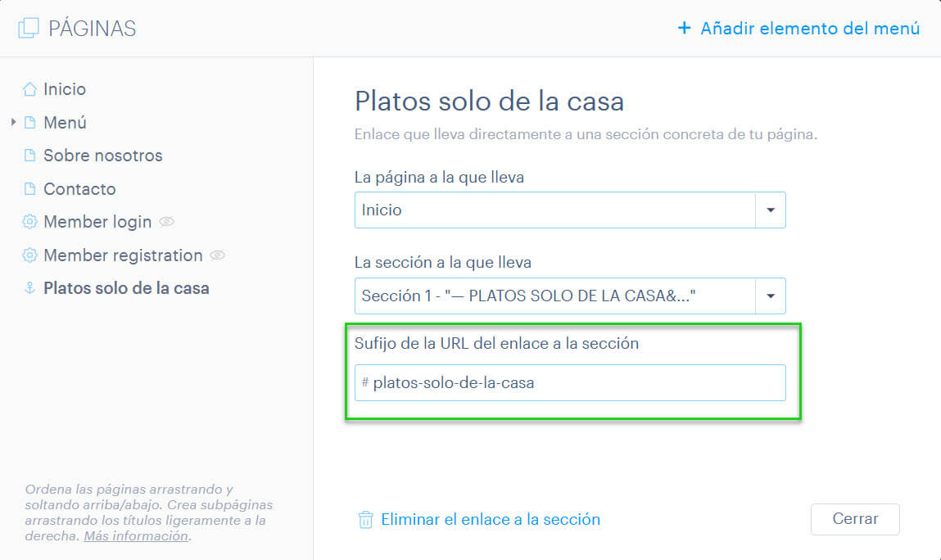Viewport: 941px width, 560px height.
Task: Click the URL suffix input field
Action: (570, 382)
